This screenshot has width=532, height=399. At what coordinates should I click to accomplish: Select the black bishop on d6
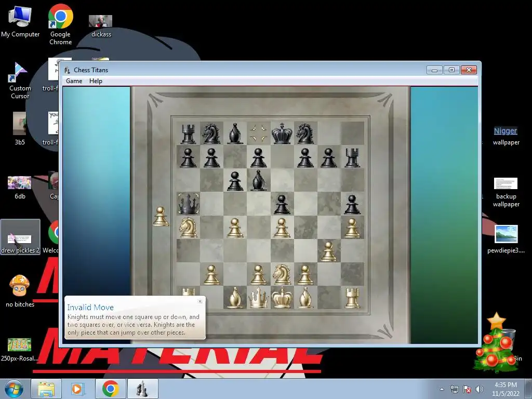pos(259,180)
